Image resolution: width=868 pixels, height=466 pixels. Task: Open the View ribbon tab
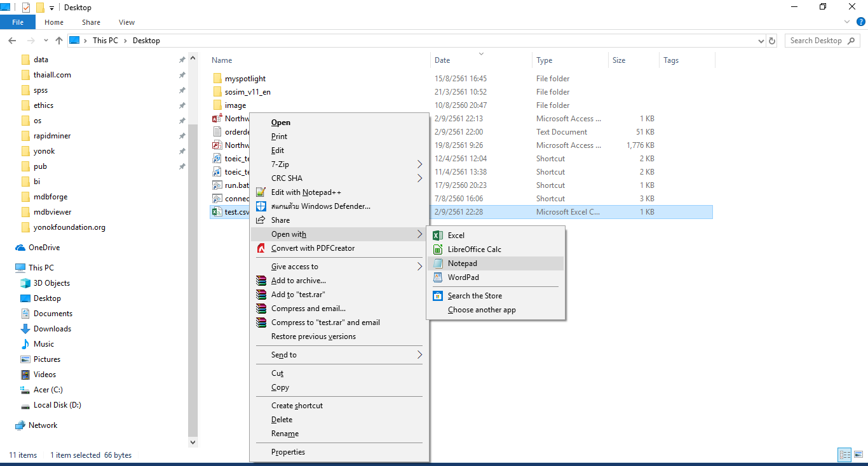[x=126, y=22]
